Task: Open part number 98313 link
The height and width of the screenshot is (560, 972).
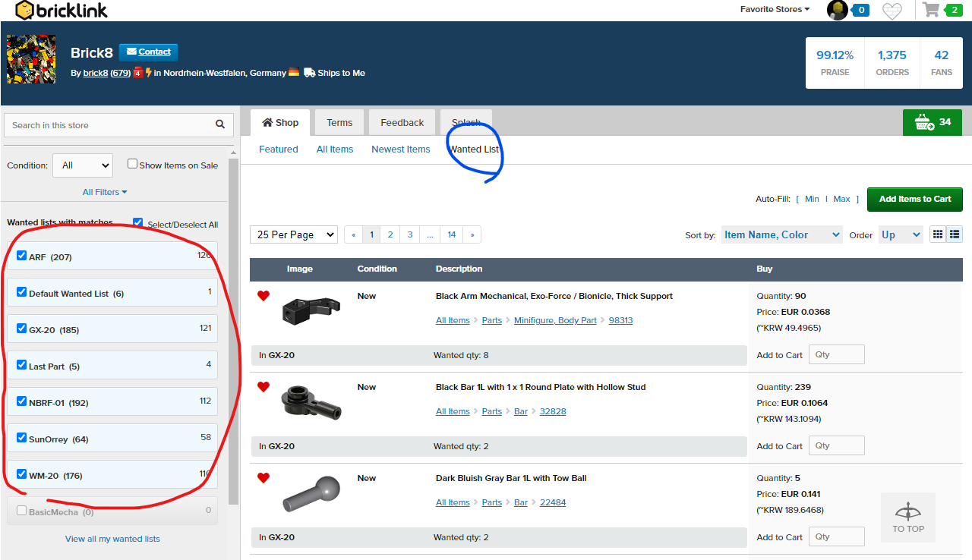Action: (620, 320)
